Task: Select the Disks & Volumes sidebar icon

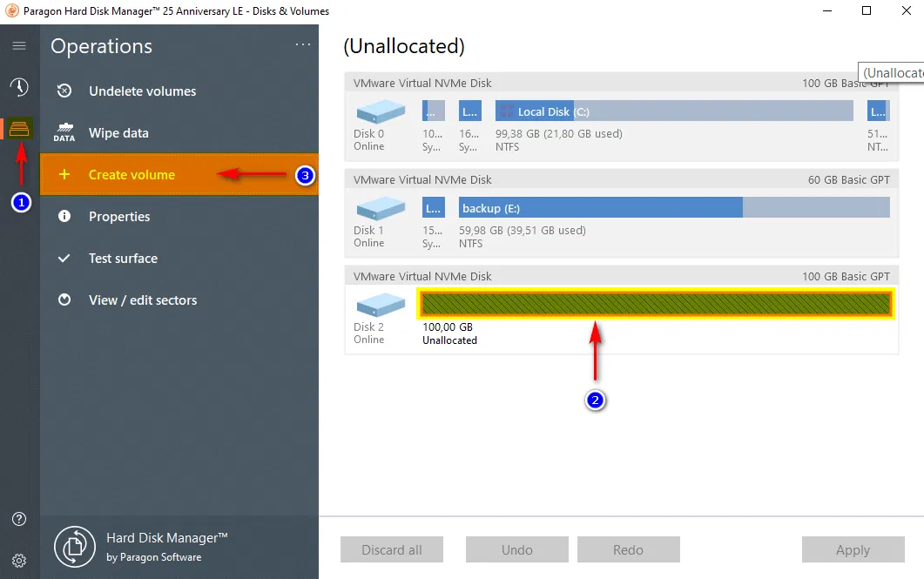Action: click(x=19, y=128)
